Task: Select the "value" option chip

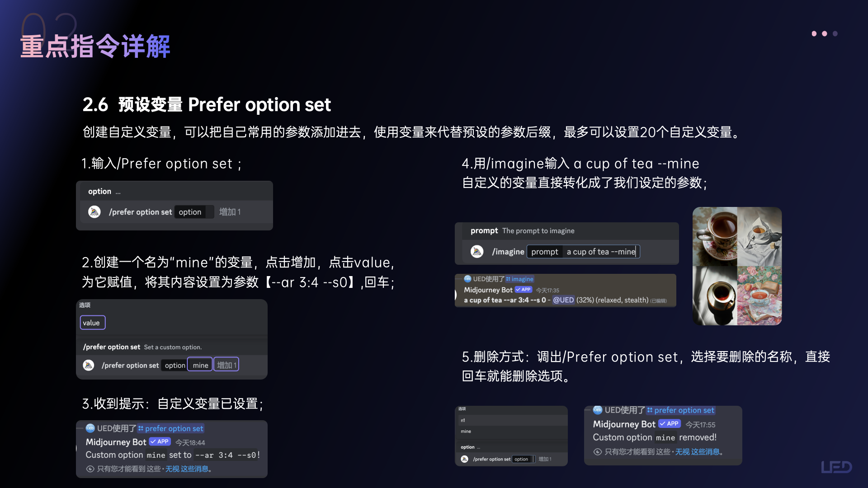Action: click(x=92, y=323)
